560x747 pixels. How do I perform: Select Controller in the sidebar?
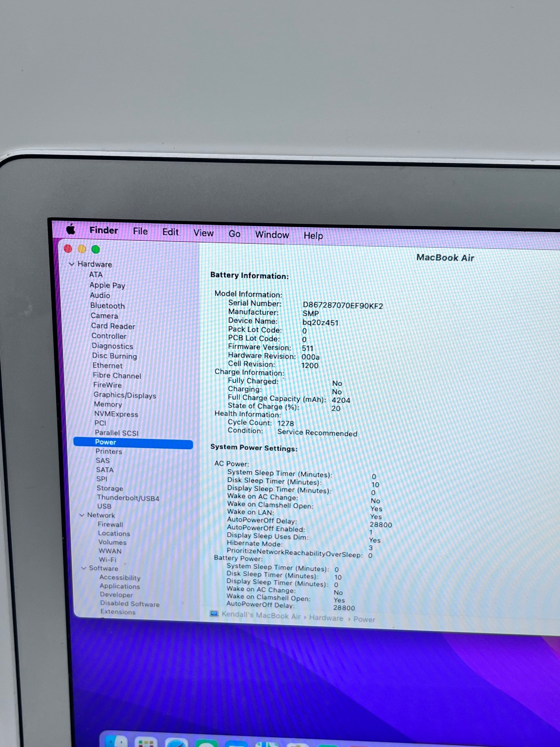click(x=109, y=336)
